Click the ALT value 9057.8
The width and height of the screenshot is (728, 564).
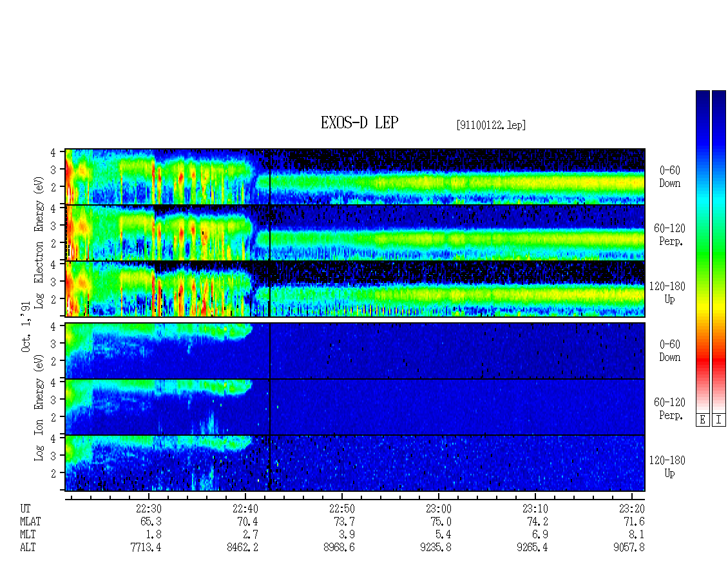click(x=629, y=548)
